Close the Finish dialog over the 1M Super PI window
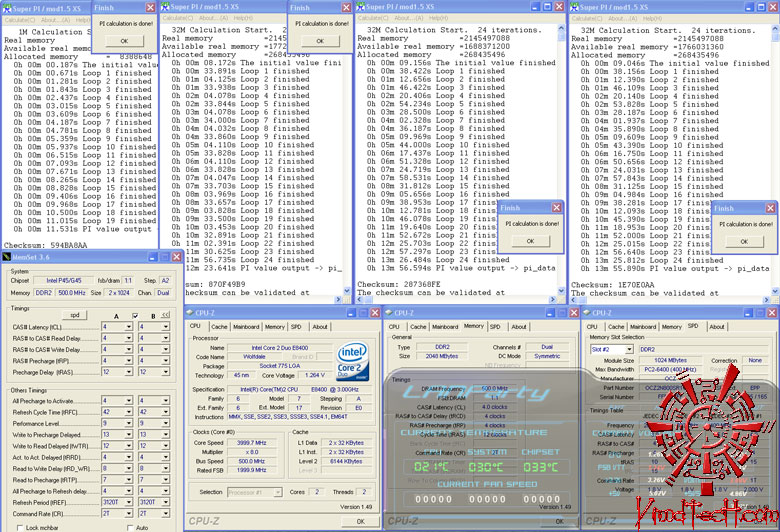Image resolution: width=780 pixels, height=532 pixels. 150,7
